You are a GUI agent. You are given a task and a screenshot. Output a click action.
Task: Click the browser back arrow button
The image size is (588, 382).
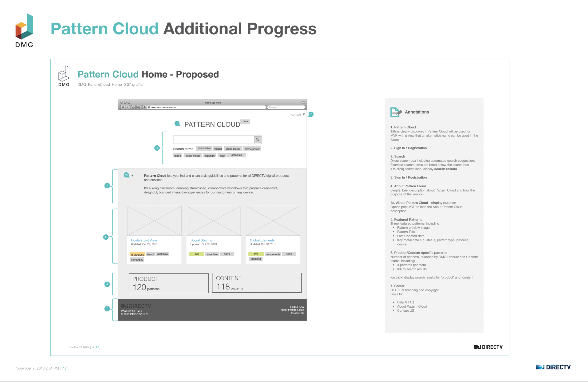click(123, 107)
